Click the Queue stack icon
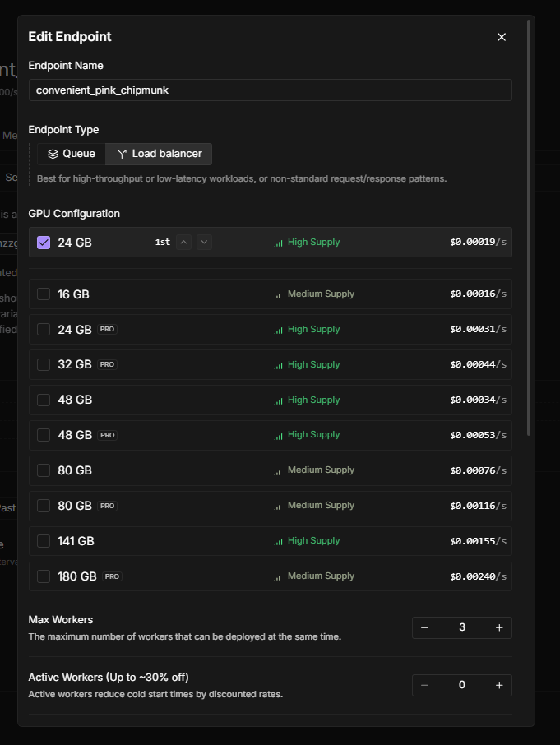 coord(53,154)
